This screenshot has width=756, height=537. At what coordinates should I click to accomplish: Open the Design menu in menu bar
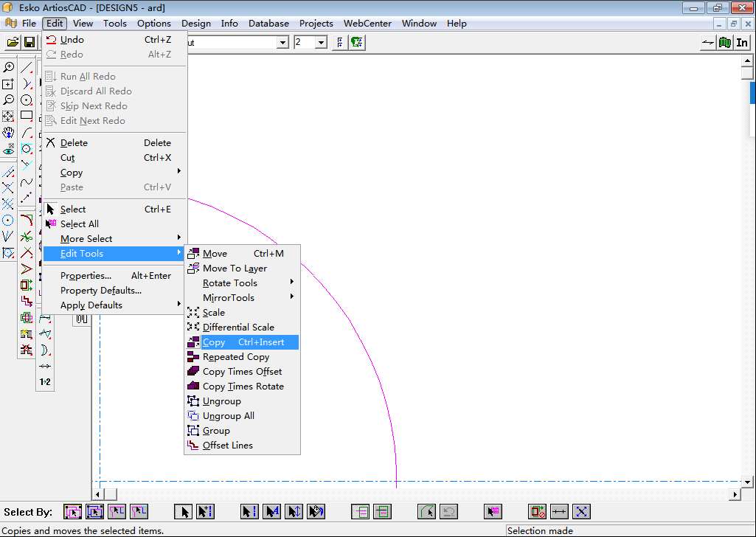click(196, 24)
